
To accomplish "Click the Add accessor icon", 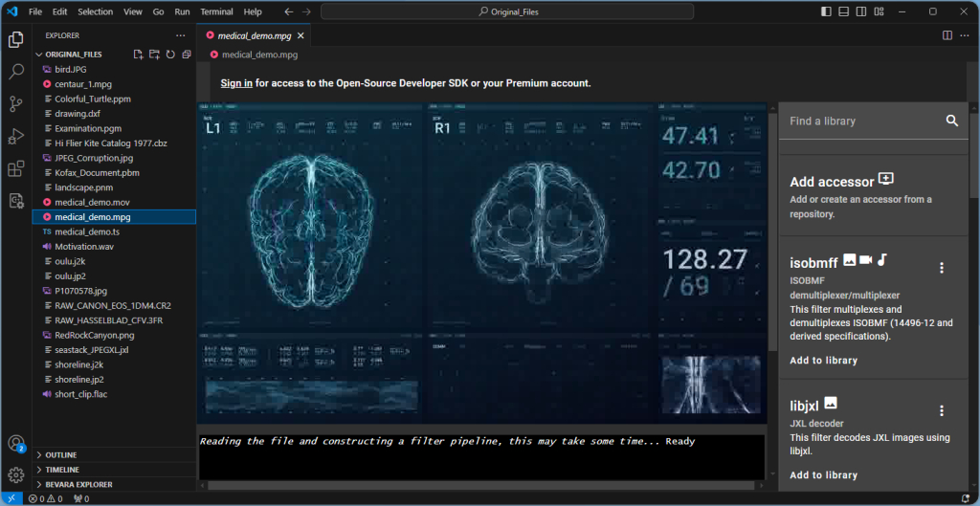I will pyautogui.click(x=885, y=179).
